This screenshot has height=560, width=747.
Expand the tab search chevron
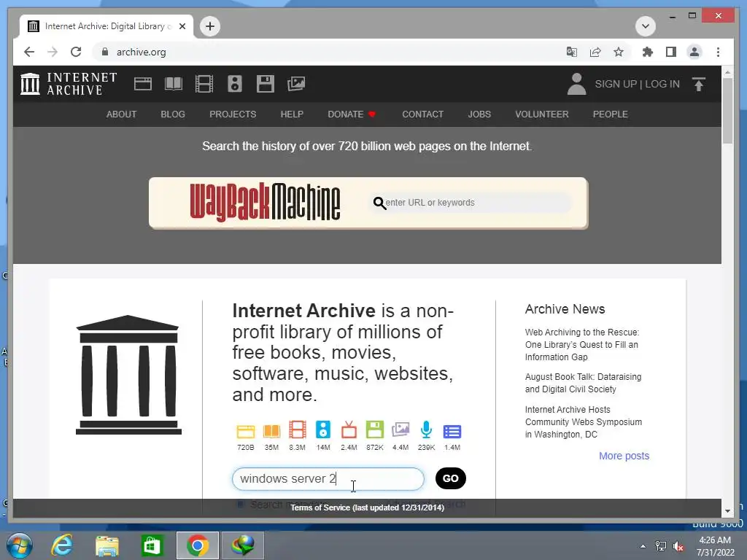(x=646, y=26)
